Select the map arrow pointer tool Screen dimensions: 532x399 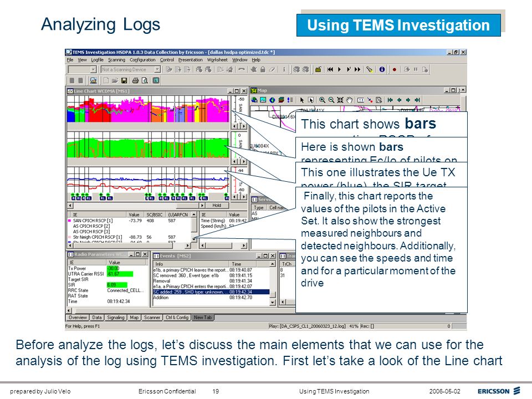pos(301,100)
